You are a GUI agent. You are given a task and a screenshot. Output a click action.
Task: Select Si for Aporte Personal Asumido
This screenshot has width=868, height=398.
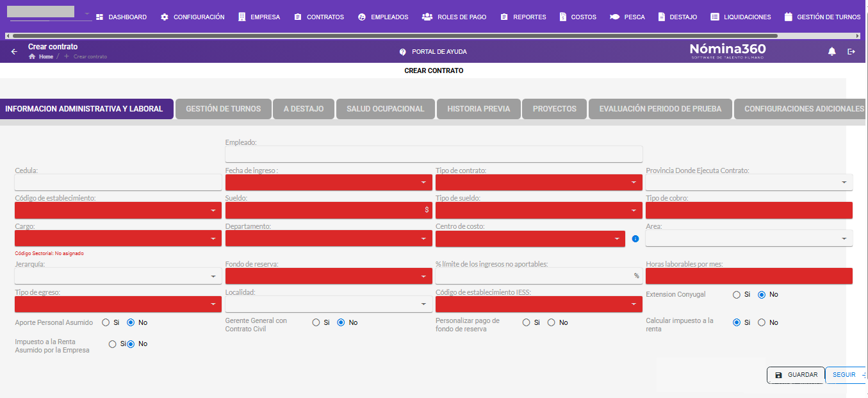[106, 322]
